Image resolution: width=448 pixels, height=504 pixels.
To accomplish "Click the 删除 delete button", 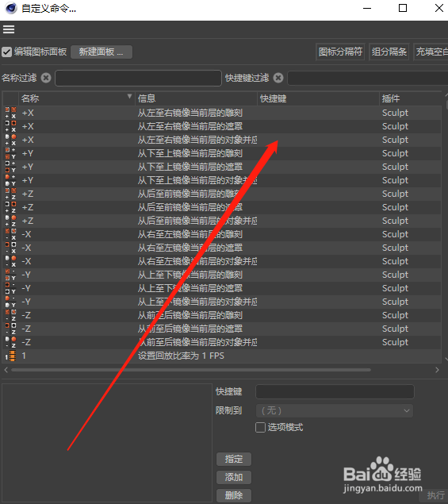I will (x=233, y=495).
